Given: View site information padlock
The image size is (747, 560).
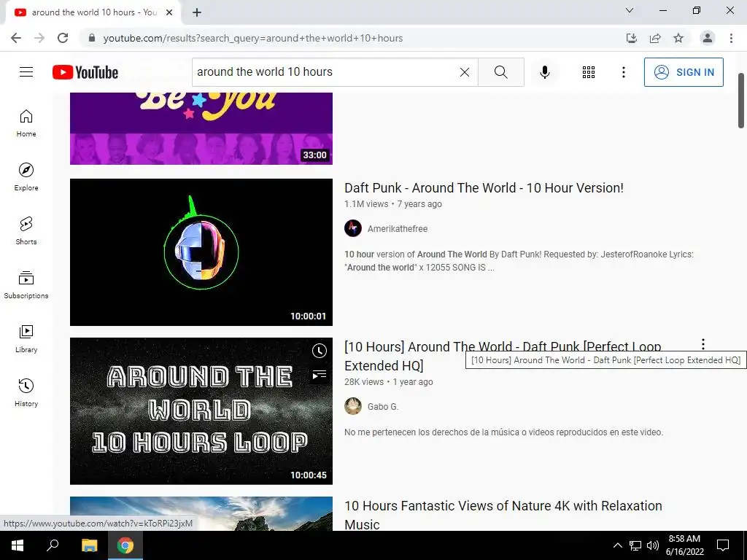Looking at the screenshot, I should 92,38.
